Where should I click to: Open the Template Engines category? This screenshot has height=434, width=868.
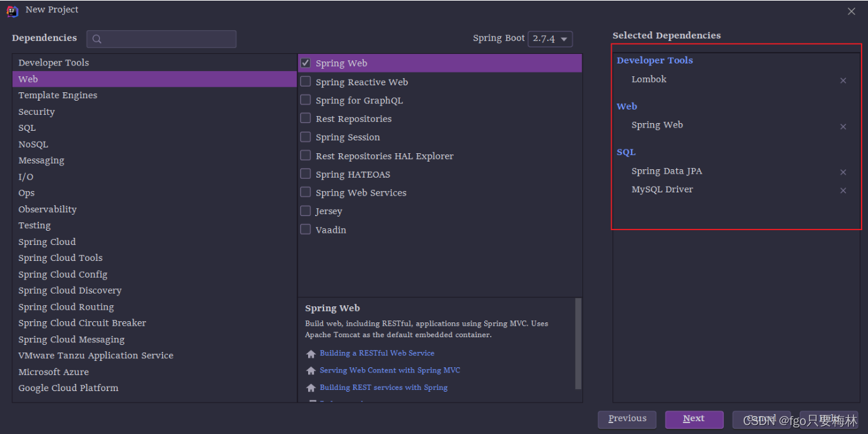coord(154,96)
